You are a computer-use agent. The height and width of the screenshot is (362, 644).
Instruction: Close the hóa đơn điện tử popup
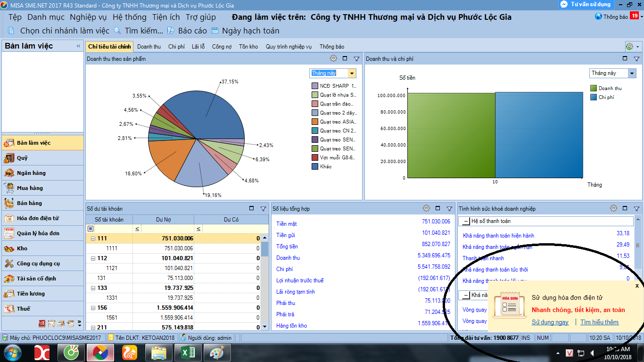[637, 286]
